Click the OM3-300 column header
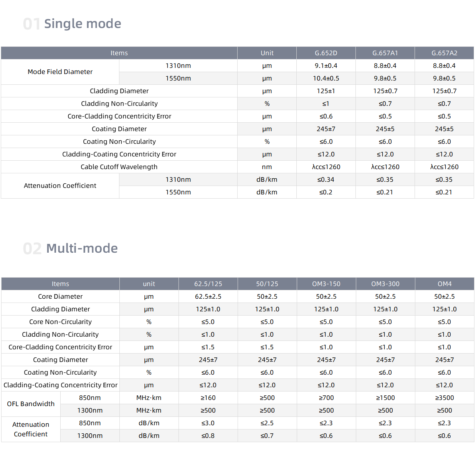476x459 pixels. click(x=385, y=284)
